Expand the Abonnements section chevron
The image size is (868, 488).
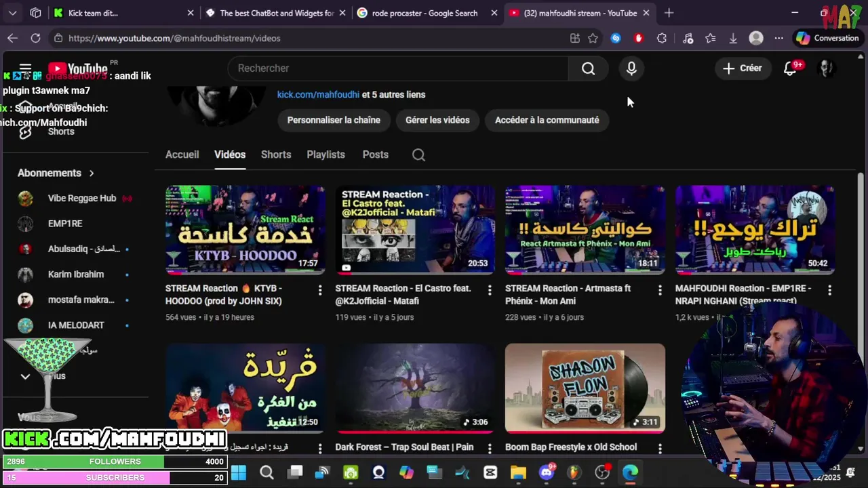[92, 173]
